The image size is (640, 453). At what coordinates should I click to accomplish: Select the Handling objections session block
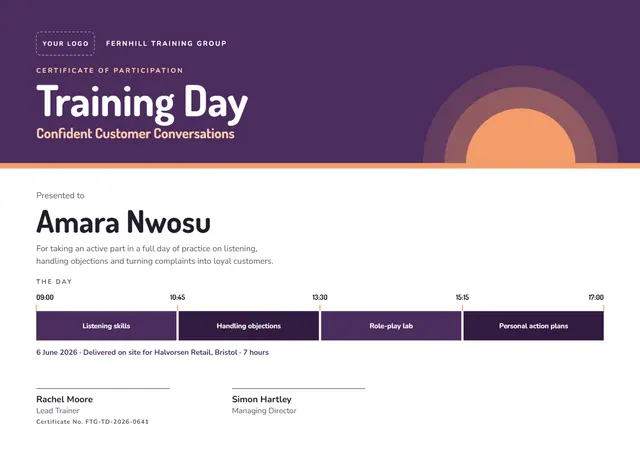249,326
